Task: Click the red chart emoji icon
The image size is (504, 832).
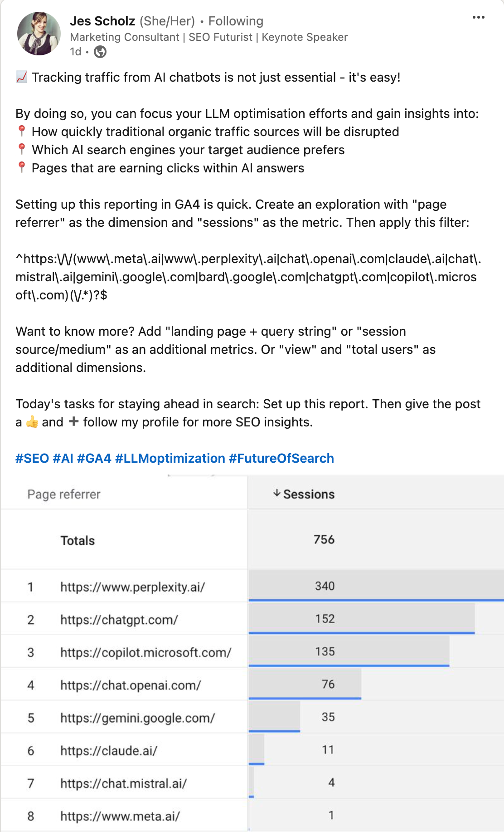Action: tap(21, 77)
